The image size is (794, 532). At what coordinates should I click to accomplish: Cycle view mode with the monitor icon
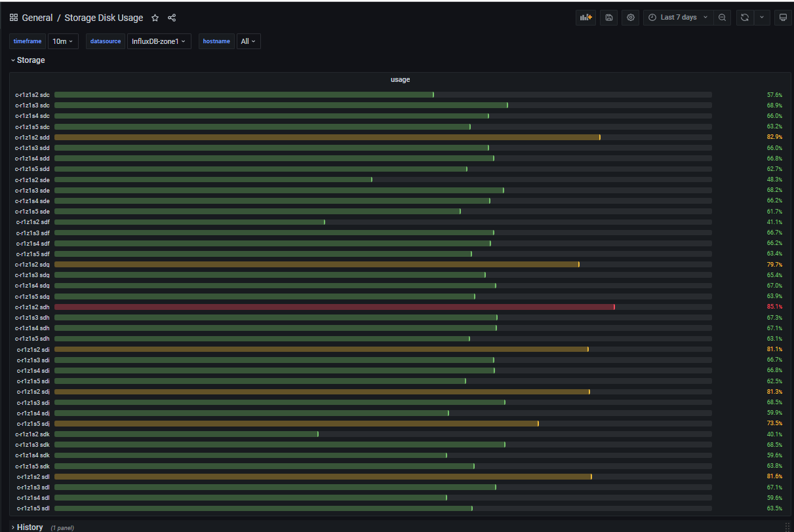pyautogui.click(x=783, y=18)
